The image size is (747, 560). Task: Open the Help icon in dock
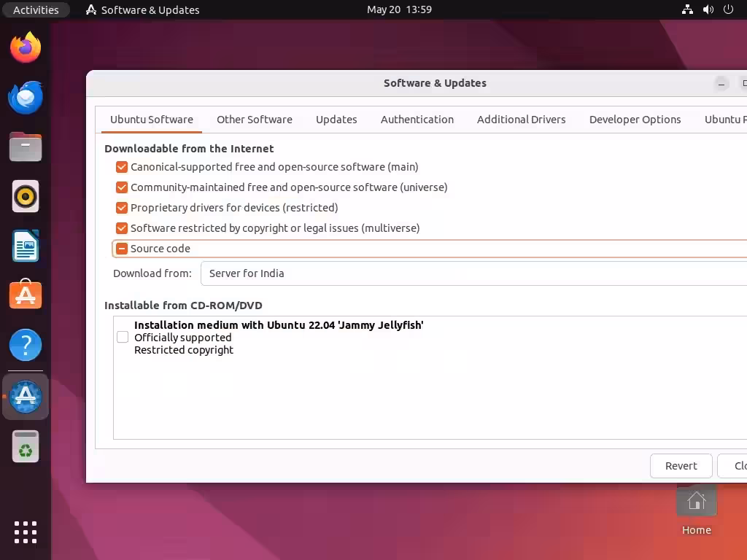[x=26, y=345]
